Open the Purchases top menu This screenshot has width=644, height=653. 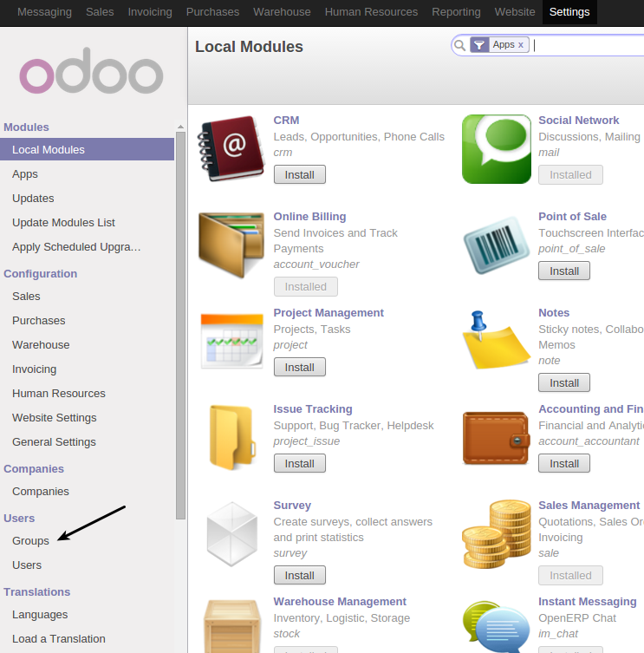tap(212, 12)
